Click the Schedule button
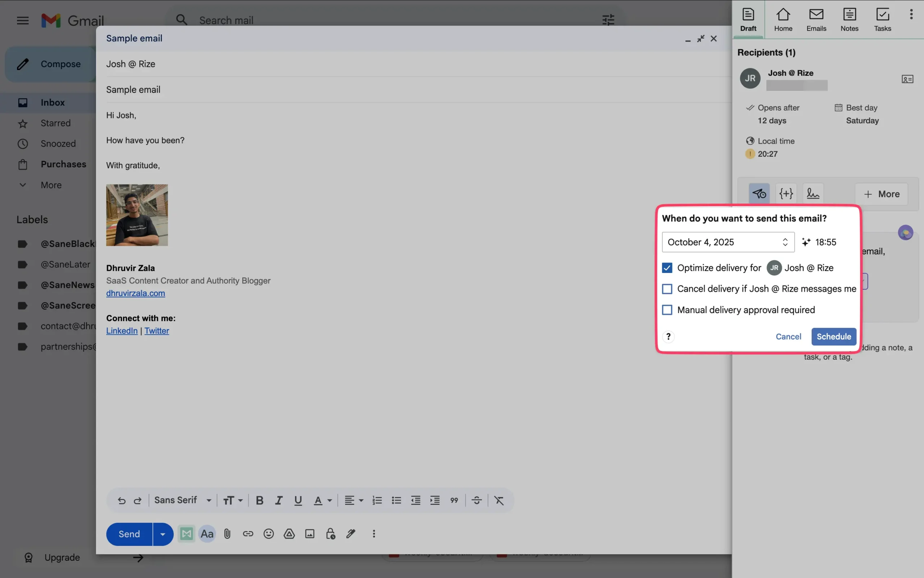This screenshot has height=578, width=924. pos(833,336)
